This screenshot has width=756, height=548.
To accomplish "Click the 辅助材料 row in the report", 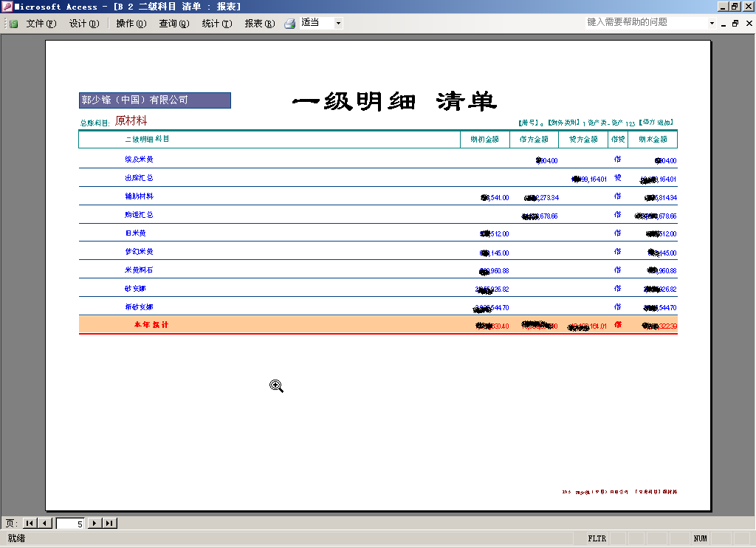I will click(139, 196).
